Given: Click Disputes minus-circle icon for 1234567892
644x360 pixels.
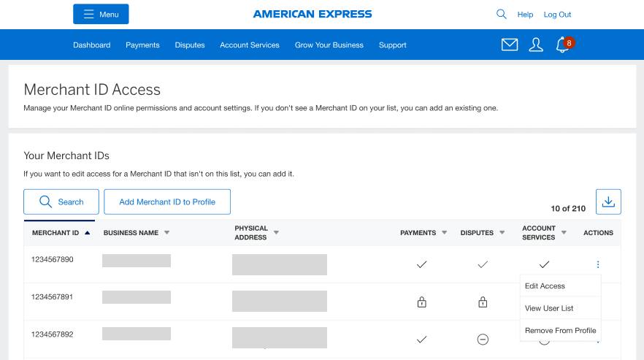Looking at the screenshot, I should tap(483, 340).
